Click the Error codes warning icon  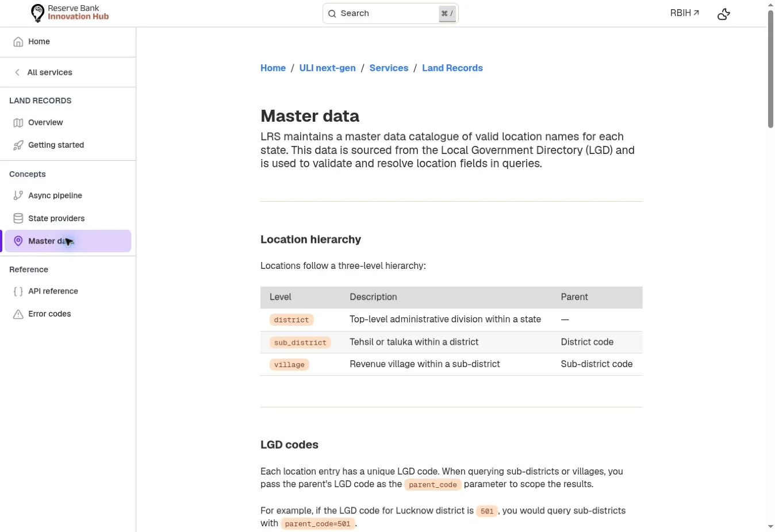(x=18, y=314)
